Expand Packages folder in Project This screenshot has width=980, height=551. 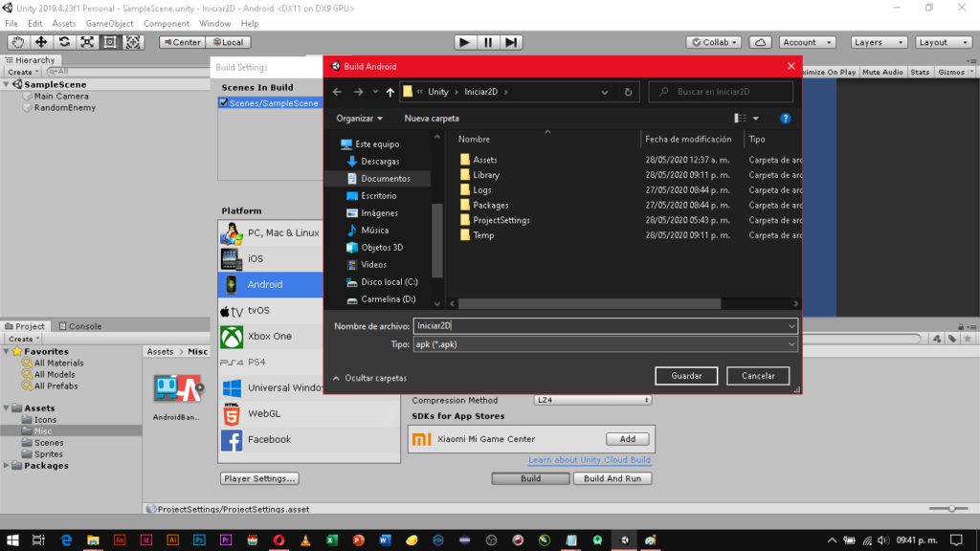tap(7, 466)
